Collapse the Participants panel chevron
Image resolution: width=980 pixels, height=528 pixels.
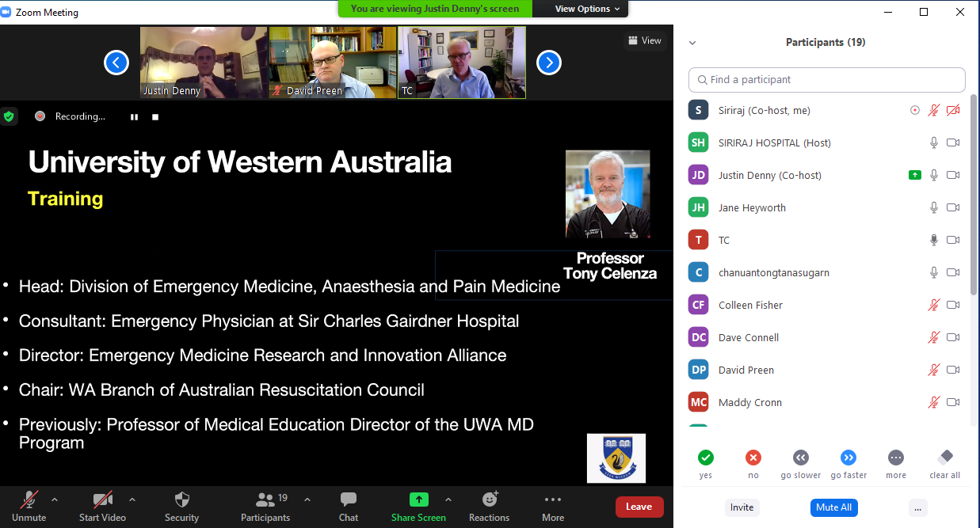[x=692, y=43]
